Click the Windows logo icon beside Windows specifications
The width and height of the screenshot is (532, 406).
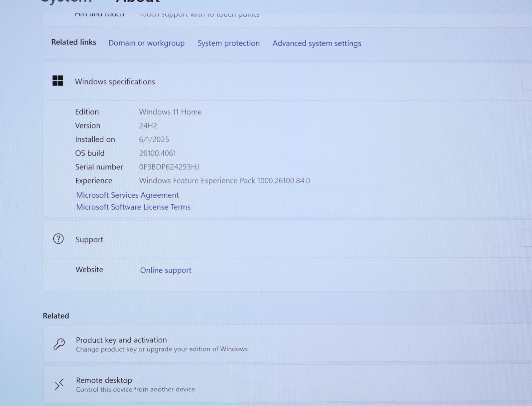click(x=58, y=81)
